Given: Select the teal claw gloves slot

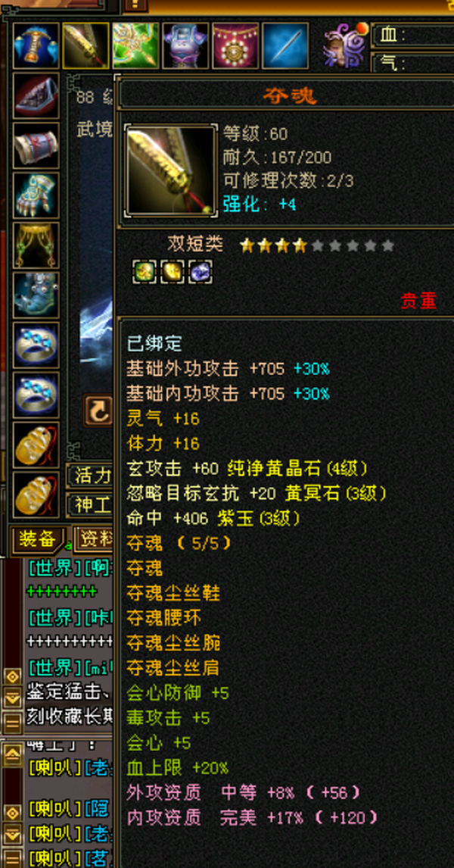Looking at the screenshot, I should tap(36, 195).
